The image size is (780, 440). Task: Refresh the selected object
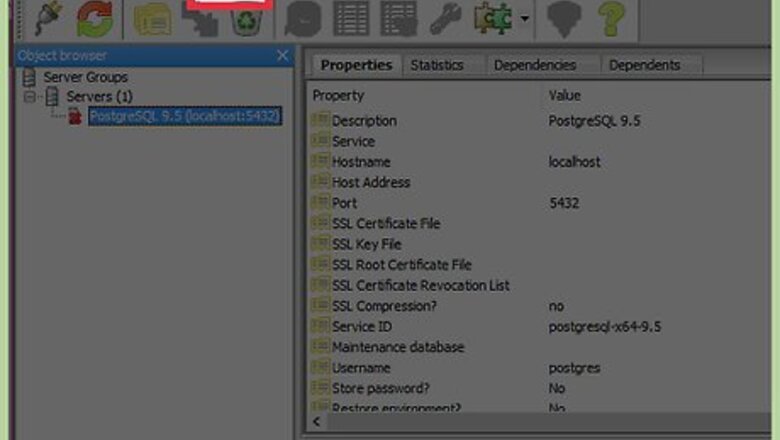[x=95, y=18]
